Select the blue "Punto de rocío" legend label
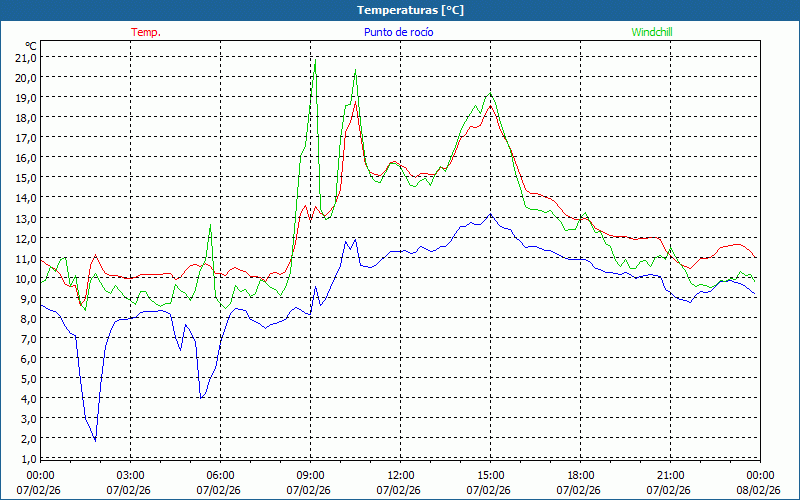Screen dimensions: 800x500 click(398, 32)
